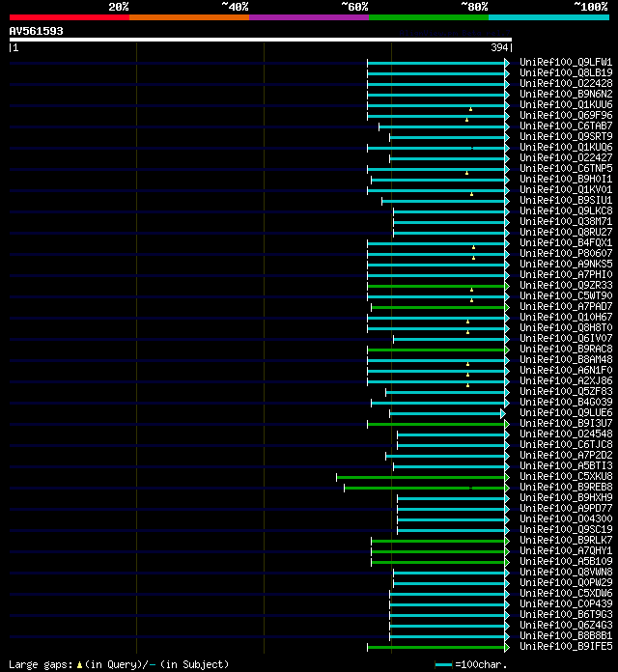618x672 pixels.
Task: Select label UniRef100_Q1KV01
Action: click(566, 190)
